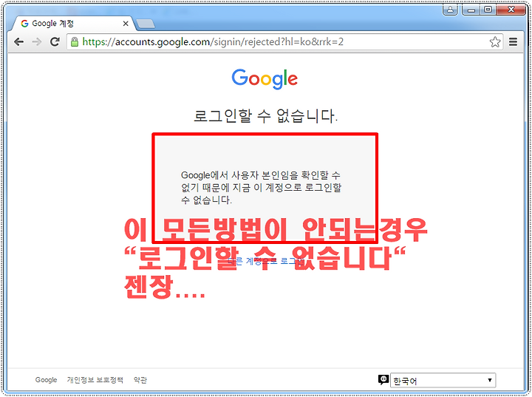Click the 로그인할 수 없습니다 heading
The width and height of the screenshot is (532, 397).
click(265, 116)
